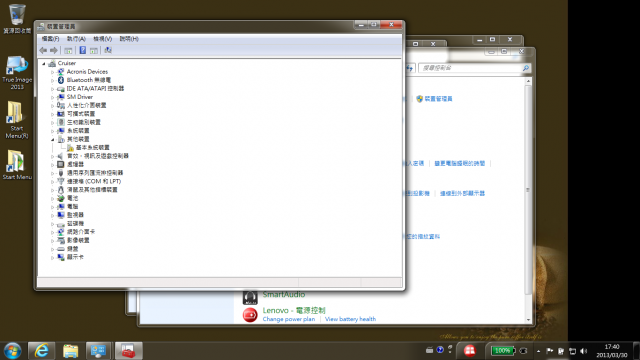Click the volume speaker tray icon
640x360 pixels.
584,351
